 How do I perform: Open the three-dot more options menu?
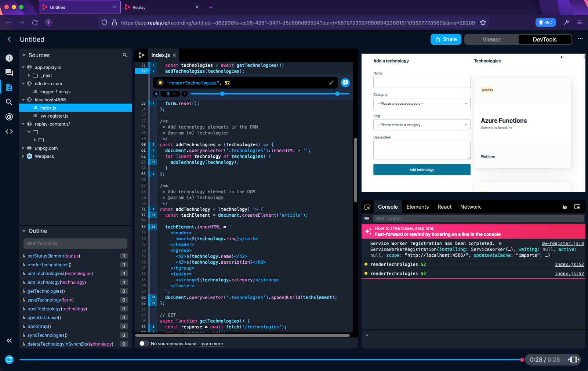pyautogui.click(x=580, y=39)
